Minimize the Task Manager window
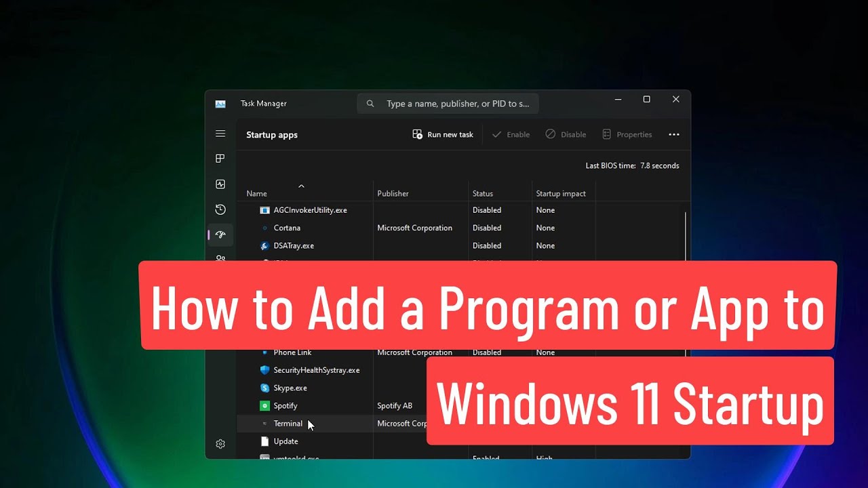868x488 pixels. tap(618, 99)
